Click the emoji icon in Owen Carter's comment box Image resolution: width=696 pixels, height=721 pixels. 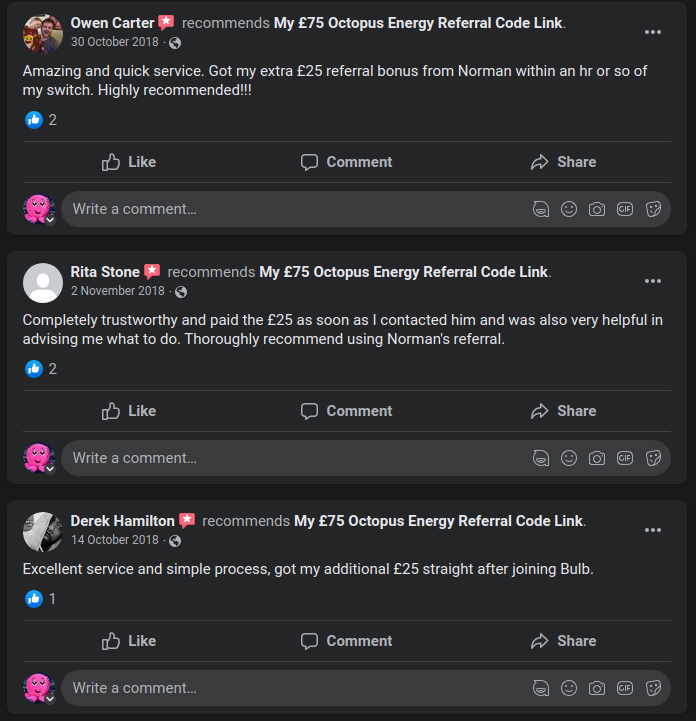coord(569,209)
